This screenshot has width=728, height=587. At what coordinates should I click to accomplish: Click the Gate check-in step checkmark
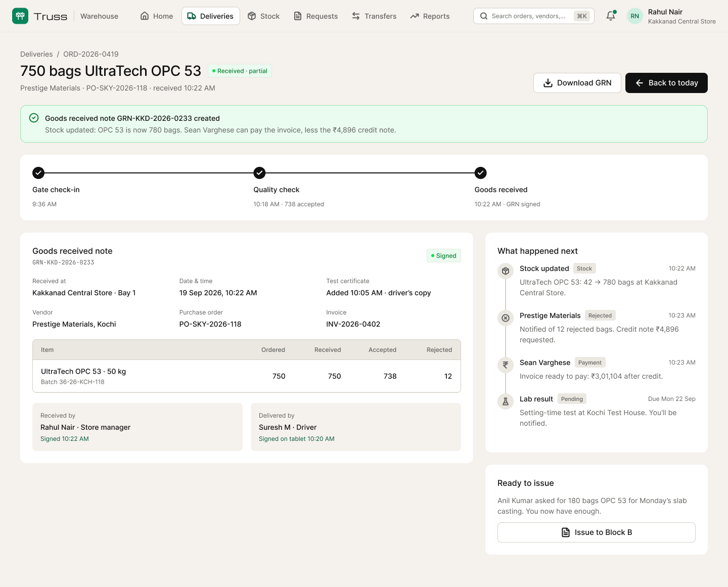[38, 173]
